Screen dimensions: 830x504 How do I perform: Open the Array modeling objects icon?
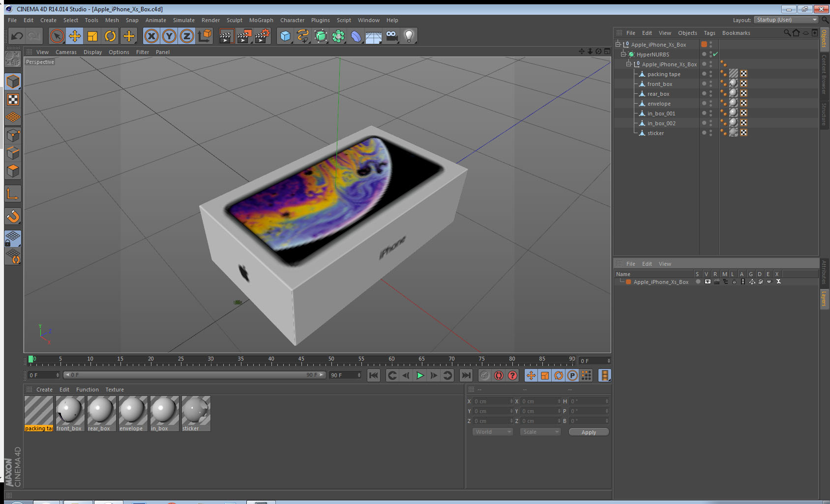coord(338,36)
